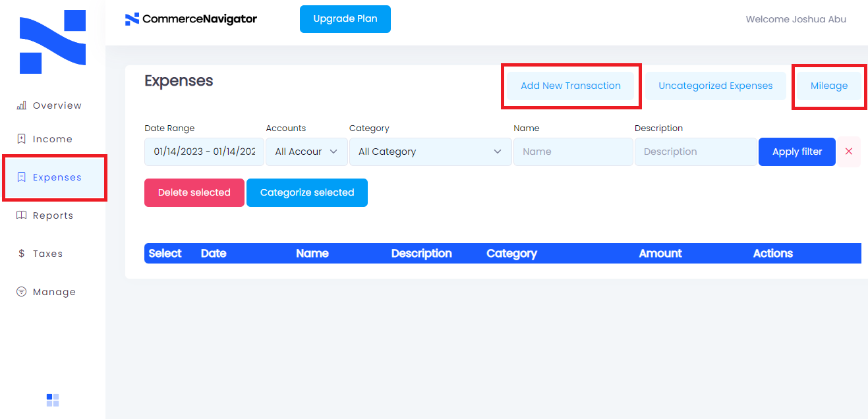868x419 pixels.
Task: Click the Overview bar chart icon
Action: coord(21,105)
